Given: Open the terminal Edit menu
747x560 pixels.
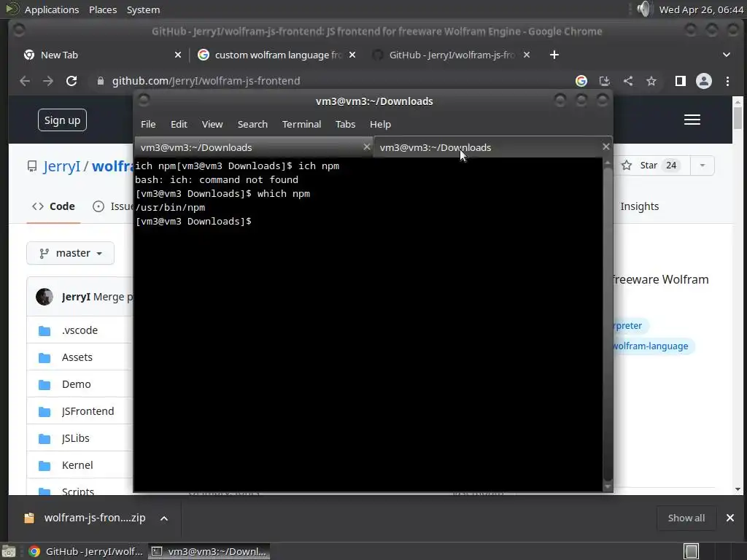Looking at the screenshot, I should [179, 124].
